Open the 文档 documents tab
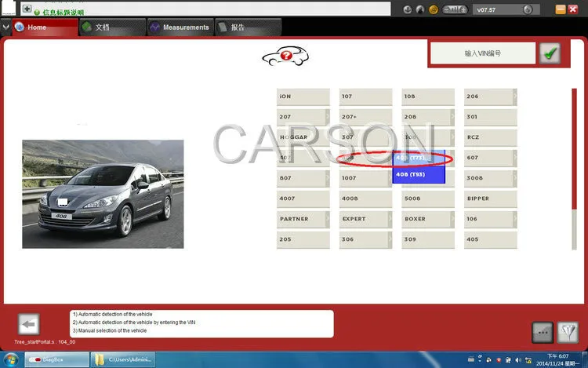 [x=112, y=27]
